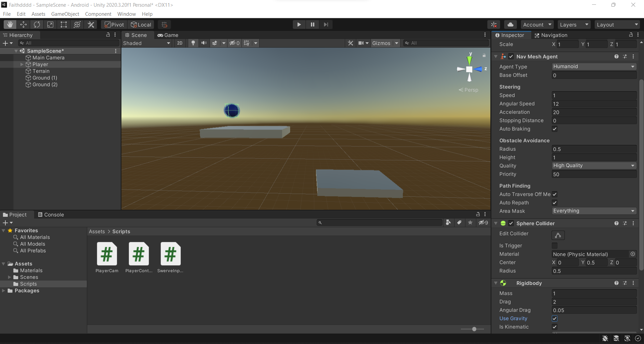The height and width of the screenshot is (344, 644).
Task: Toggle grid snapping icon in toolbar
Action: [164, 24]
